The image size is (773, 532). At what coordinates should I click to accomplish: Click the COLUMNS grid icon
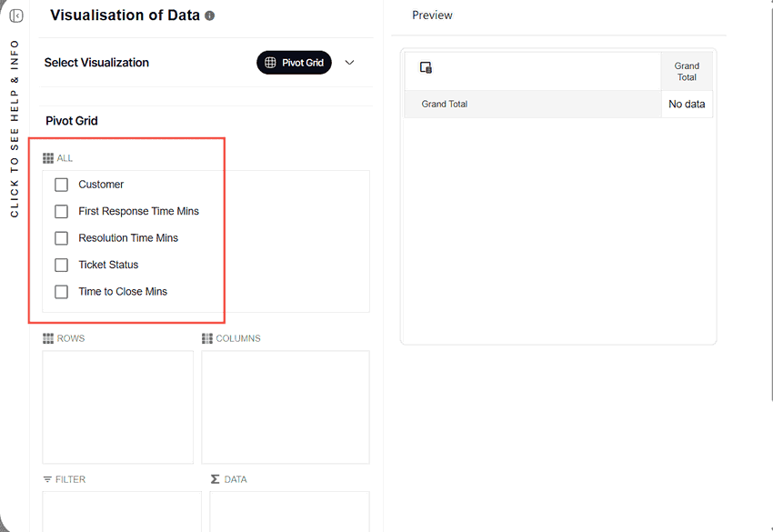point(207,338)
